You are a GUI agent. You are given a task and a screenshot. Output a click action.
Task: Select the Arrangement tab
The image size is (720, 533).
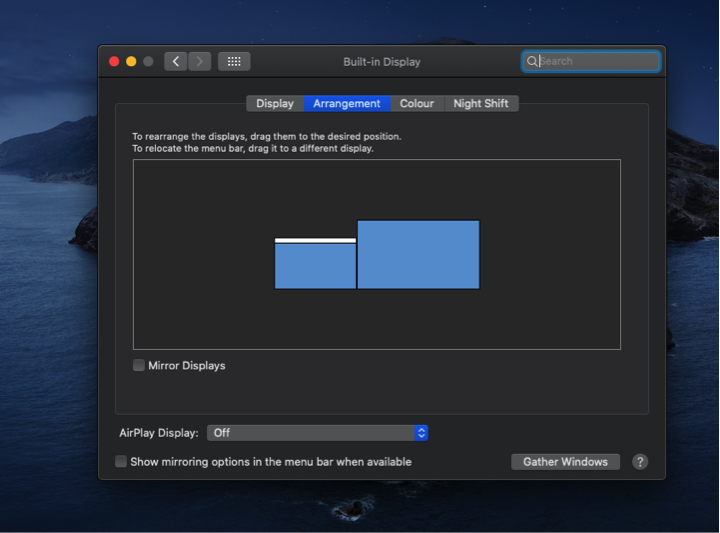coord(346,103)
